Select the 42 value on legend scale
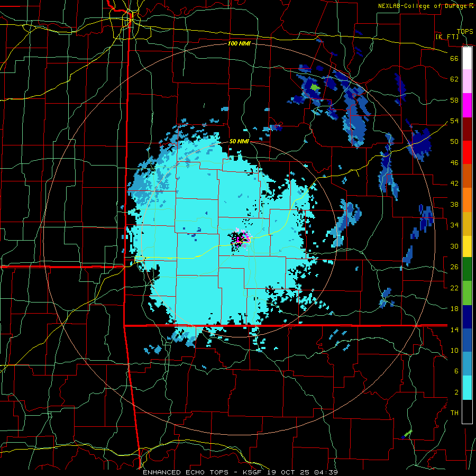 (x=454, y=184)
